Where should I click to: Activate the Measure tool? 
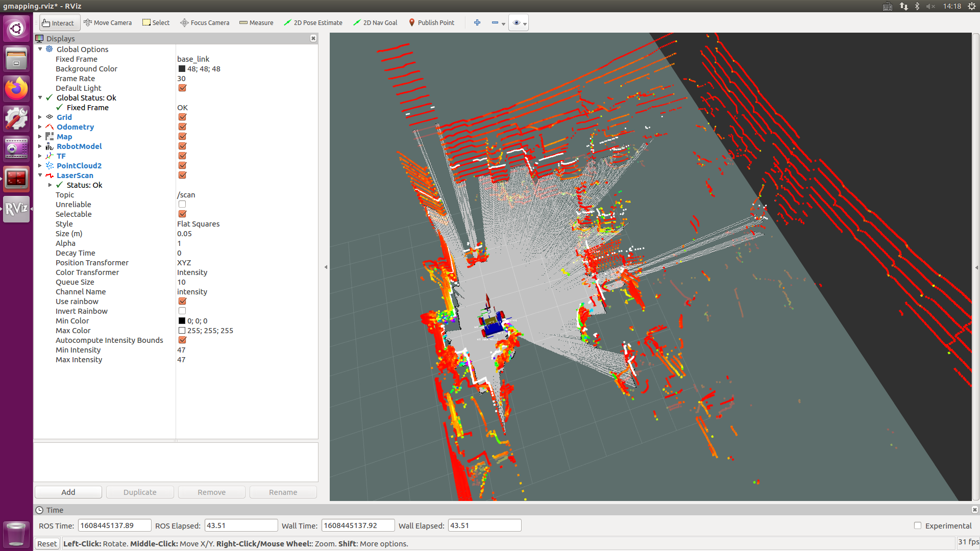(256, 22)
